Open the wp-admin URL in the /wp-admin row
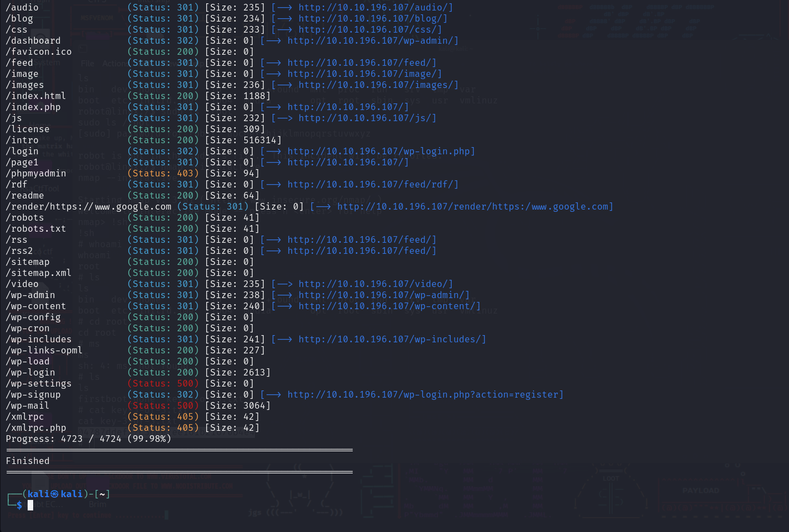Image resolution: width=789 pixels, height=532 pixels. [382, 295]
